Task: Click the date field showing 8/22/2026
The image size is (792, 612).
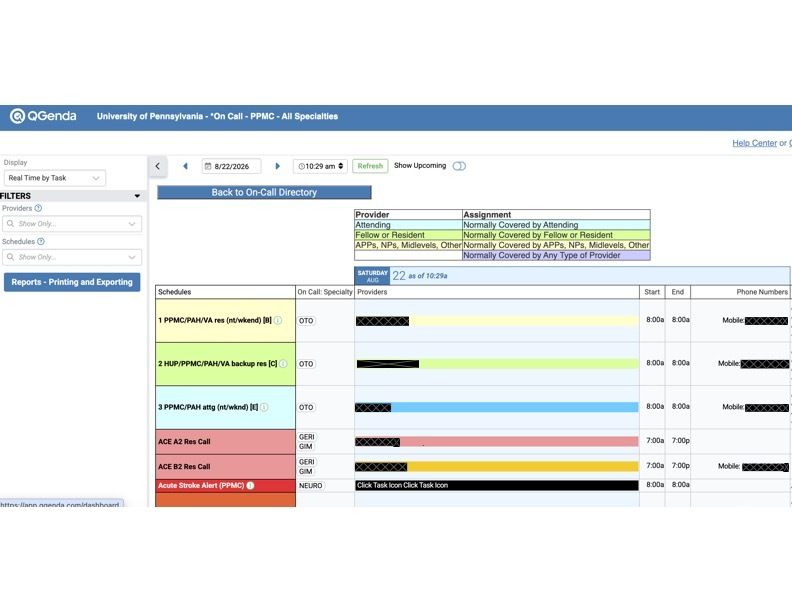Action: pyautogui.click(x=231, y=166)
